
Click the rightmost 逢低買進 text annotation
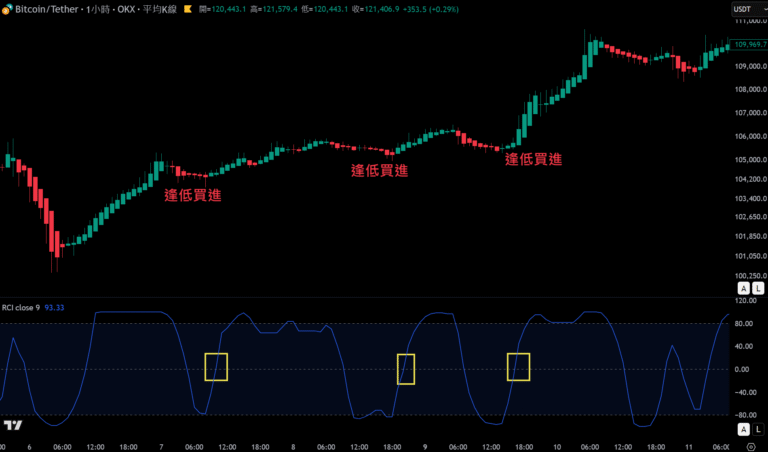[x=533, y=158]
